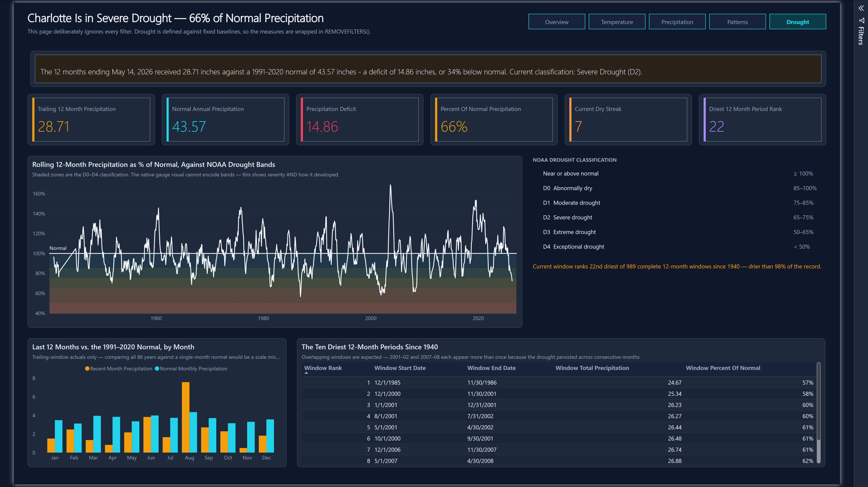Click the Trailing 12 Month Precipitation card
Image resolution: width=868 pixels, height=487 pixels.
[91, 120]
